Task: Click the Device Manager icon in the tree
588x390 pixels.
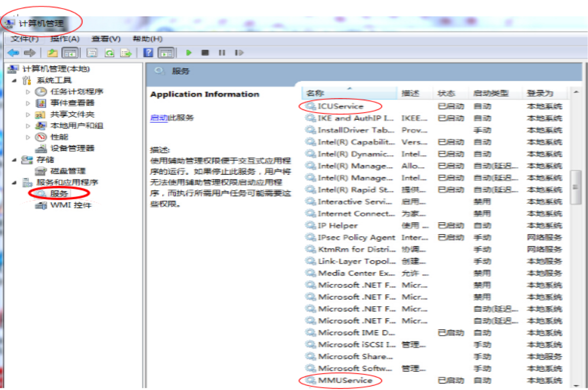Action: point(41,148)
